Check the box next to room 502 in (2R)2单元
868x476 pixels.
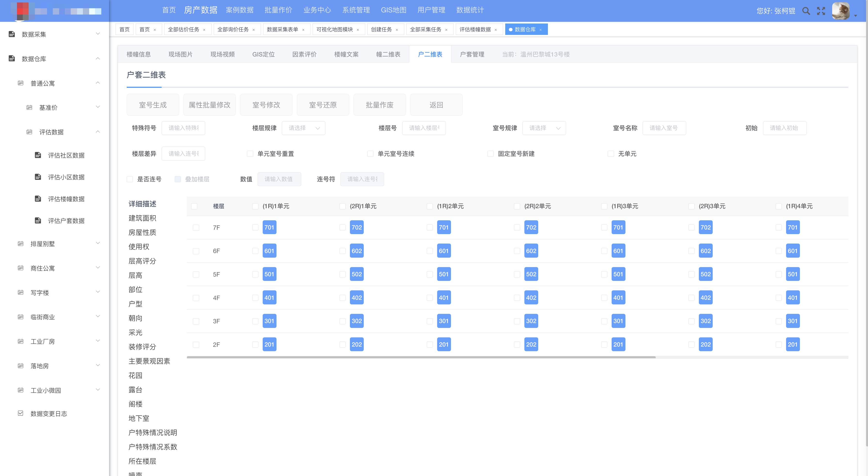[x=517, y=274]
